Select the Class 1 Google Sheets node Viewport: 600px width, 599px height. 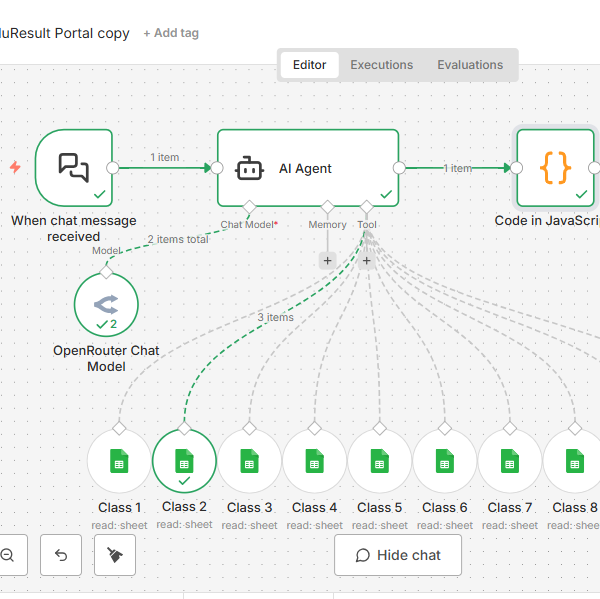119,461
